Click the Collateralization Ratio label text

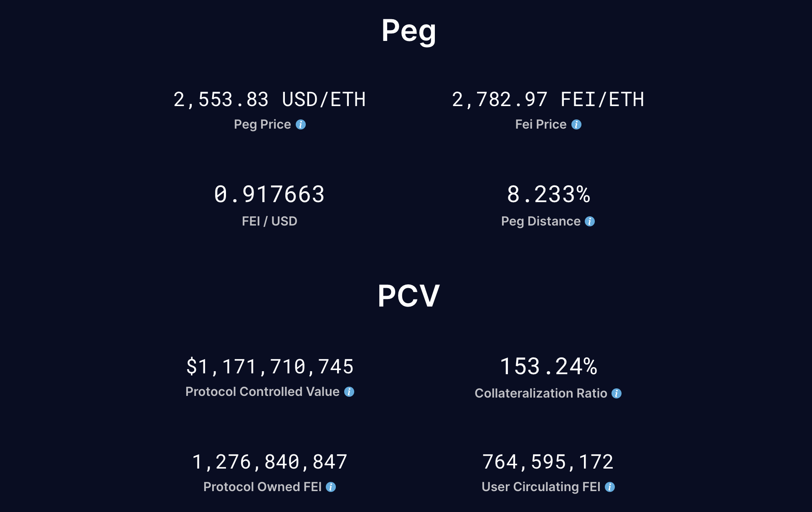tap(541, 393)
